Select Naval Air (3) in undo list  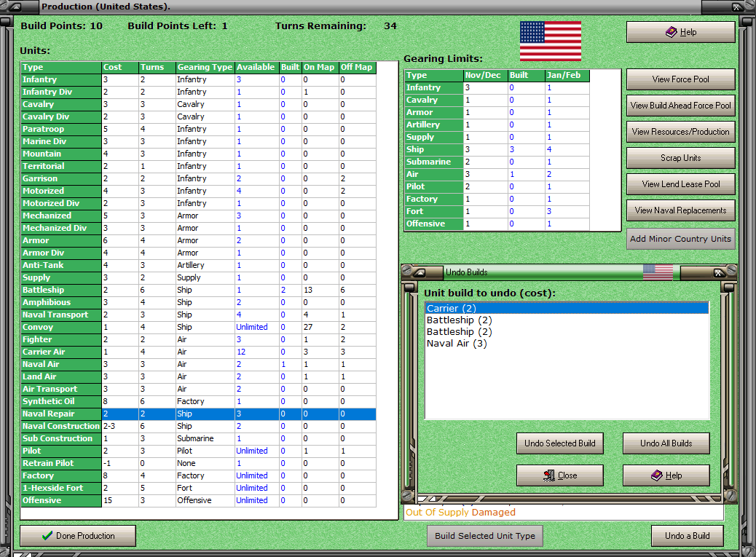point(567,344)
